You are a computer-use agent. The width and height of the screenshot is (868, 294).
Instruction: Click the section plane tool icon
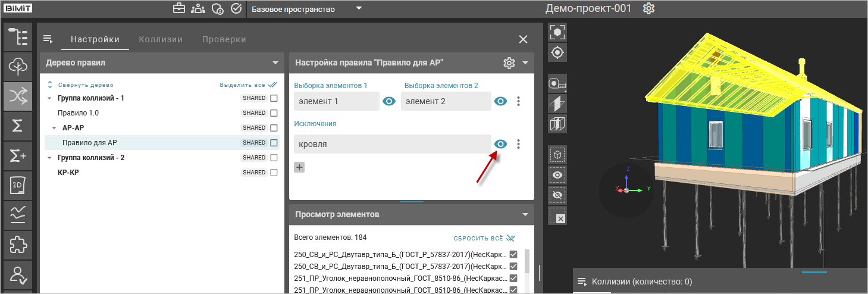coord(557,104)
